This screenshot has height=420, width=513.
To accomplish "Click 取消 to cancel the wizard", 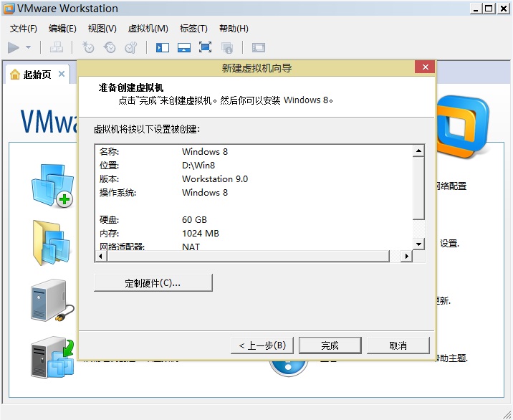I will 398,345.
